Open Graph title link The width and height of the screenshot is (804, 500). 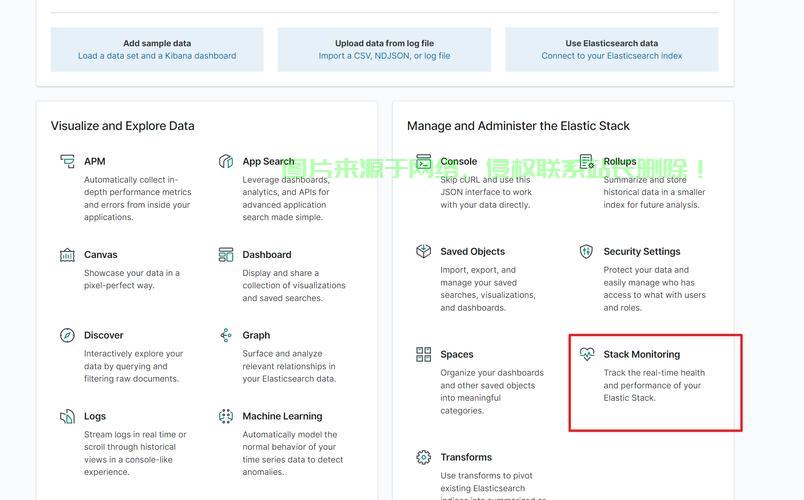(256, 335)
